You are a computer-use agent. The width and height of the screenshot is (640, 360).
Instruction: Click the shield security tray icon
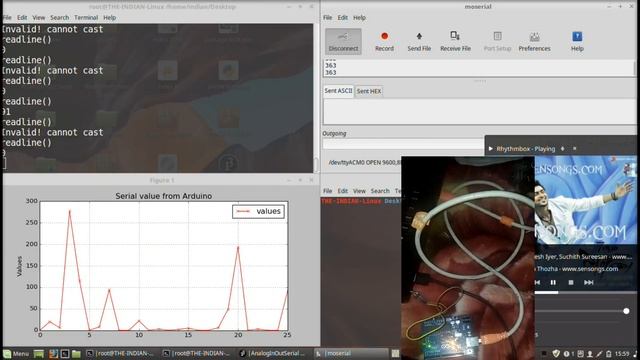556,353
